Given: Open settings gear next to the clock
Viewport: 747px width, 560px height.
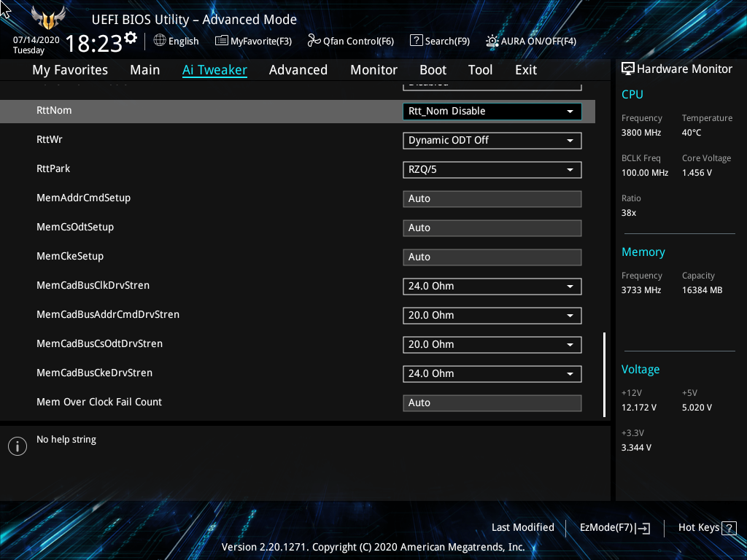Looking at the screenshot, I should click(131, 38).
